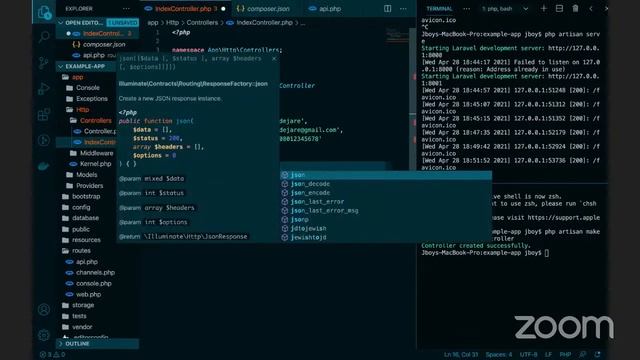Kill terminal with trash icon
The image size is (640, 360).
click(x=575, y=9)
